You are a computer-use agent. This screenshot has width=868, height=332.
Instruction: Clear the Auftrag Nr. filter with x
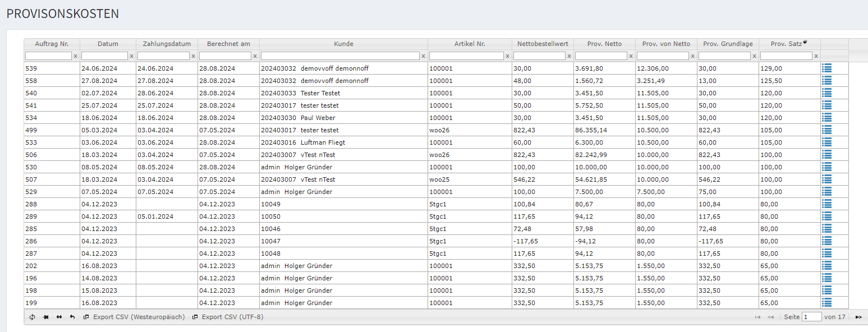click(x=76, y=56)
